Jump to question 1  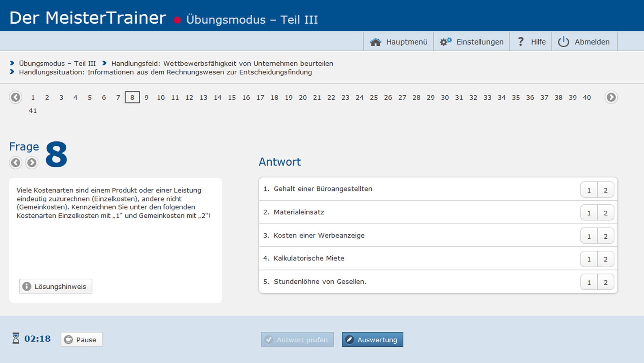click(33, 97)
